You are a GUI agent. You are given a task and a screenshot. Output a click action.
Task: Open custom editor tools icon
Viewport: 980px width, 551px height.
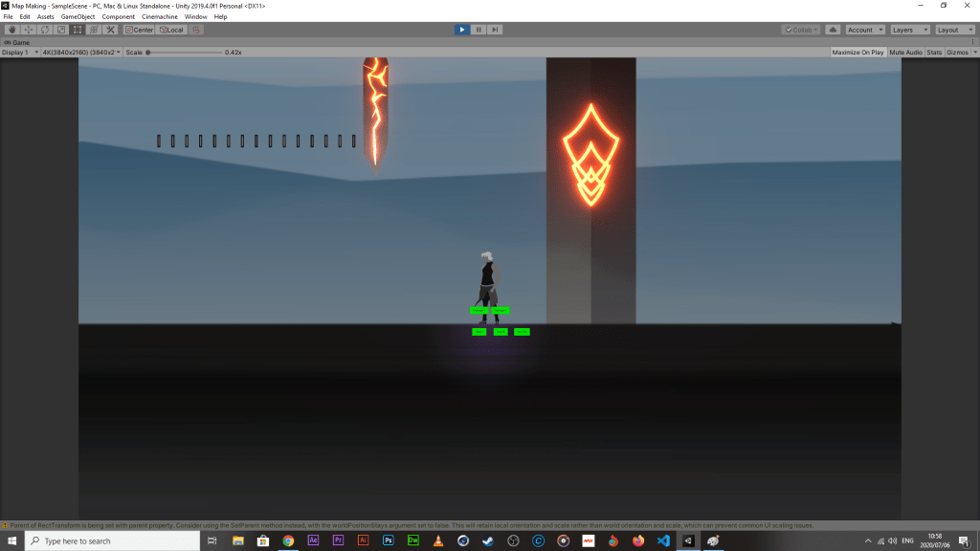[110, 30]
